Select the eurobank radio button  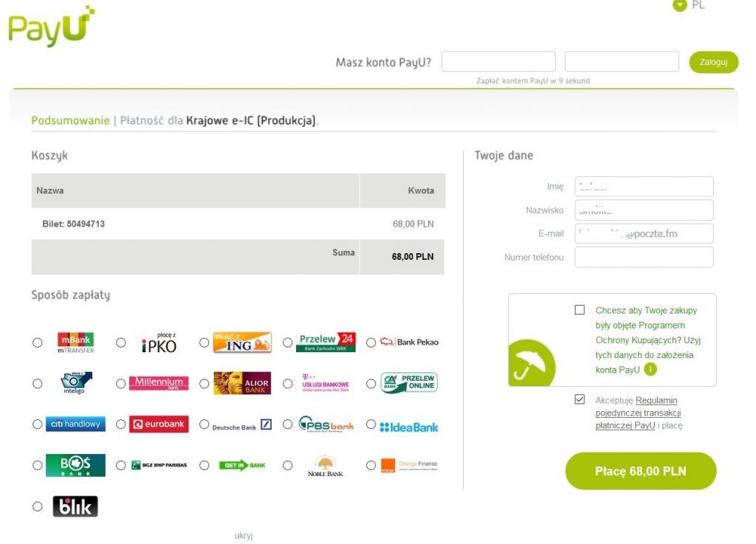[120, 424]
